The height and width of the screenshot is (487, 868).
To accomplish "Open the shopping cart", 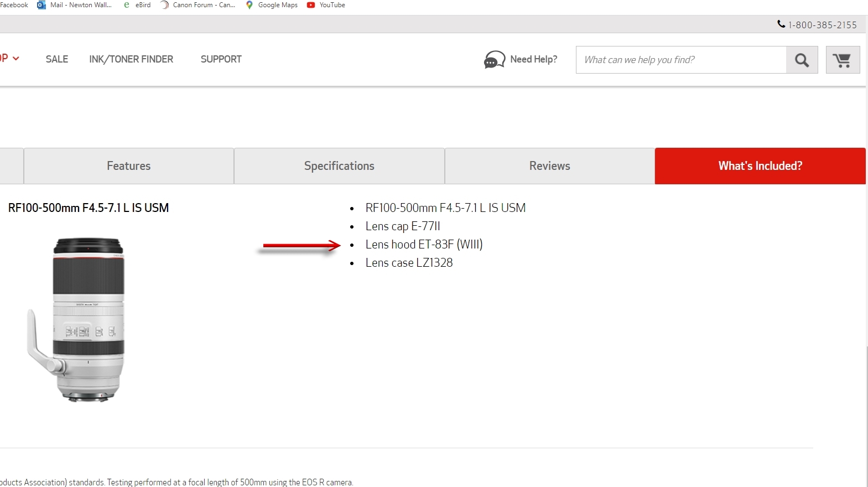I will pyautogui.click(x=843, y=60).
